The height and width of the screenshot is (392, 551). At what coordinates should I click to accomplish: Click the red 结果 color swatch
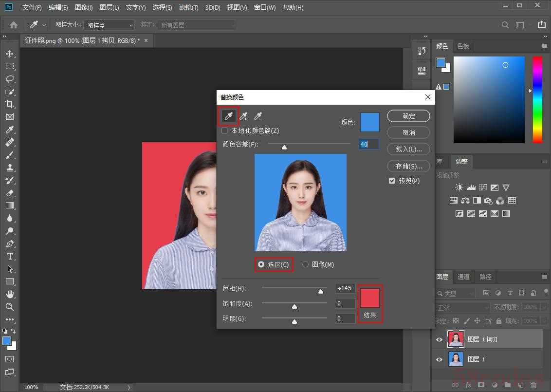(x=370, y=298)
